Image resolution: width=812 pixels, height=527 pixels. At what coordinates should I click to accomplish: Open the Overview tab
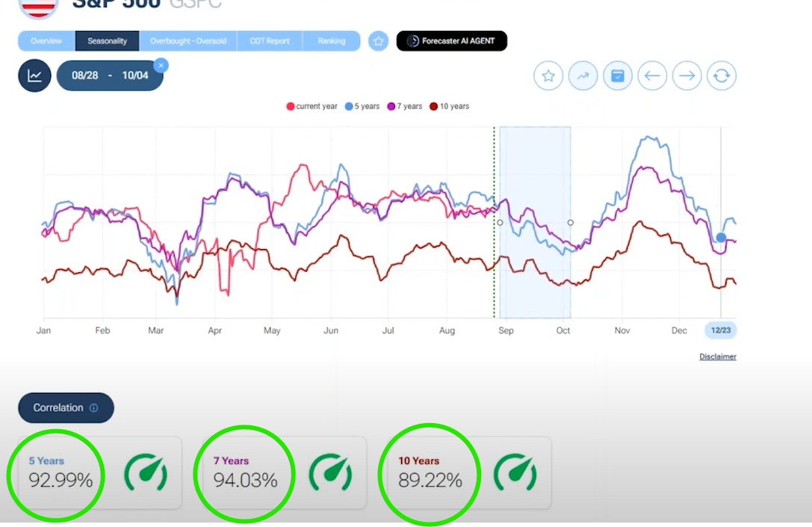click(x=46, y=41)
